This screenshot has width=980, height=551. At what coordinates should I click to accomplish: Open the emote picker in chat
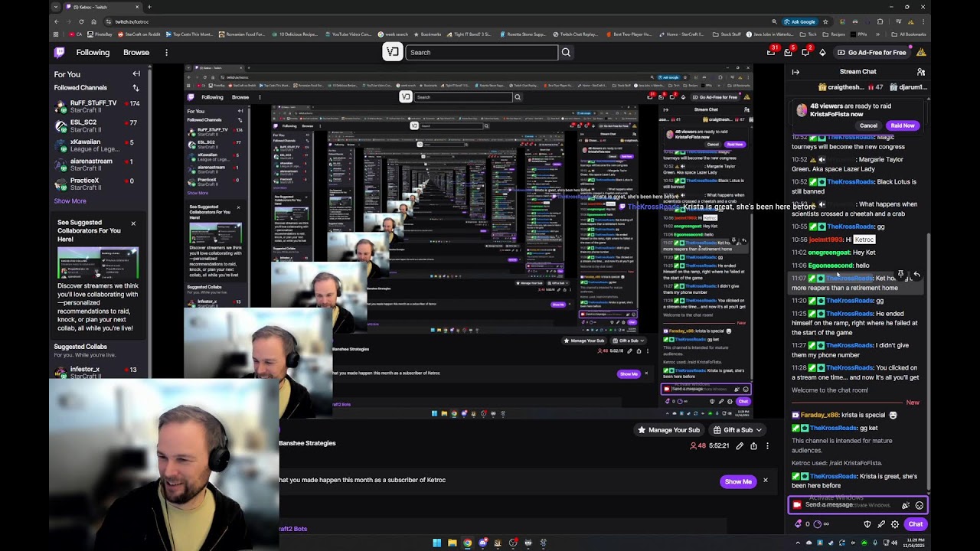(x=920, y=505)
